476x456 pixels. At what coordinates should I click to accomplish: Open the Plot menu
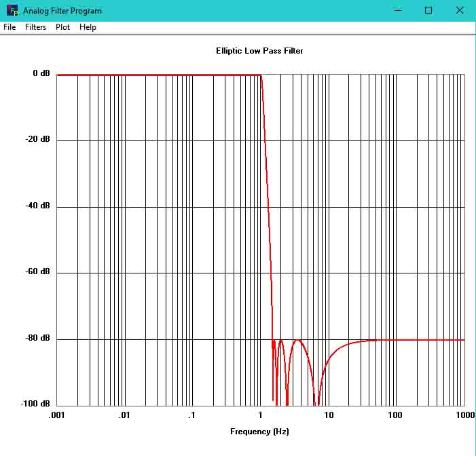(x=63, y=27)
